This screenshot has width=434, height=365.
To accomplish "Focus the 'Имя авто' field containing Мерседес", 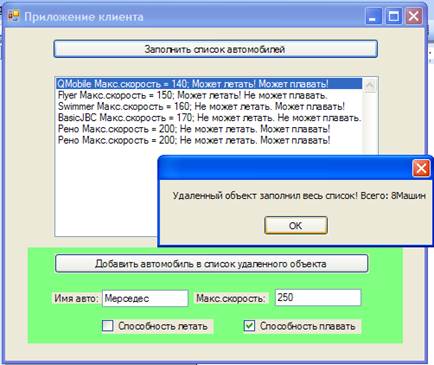I will tap(145, 298).
